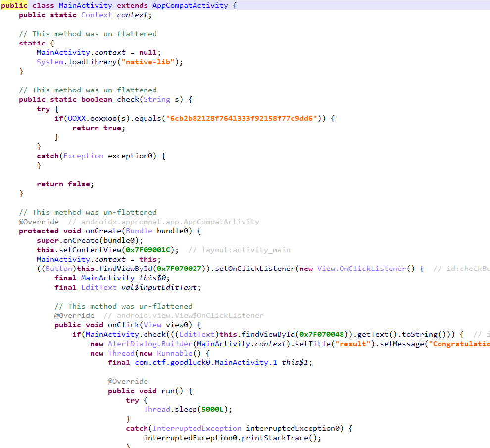Click the setMessage method call
Image resolution: width=490 pixels, height=448 pixels.
[402, 344]
